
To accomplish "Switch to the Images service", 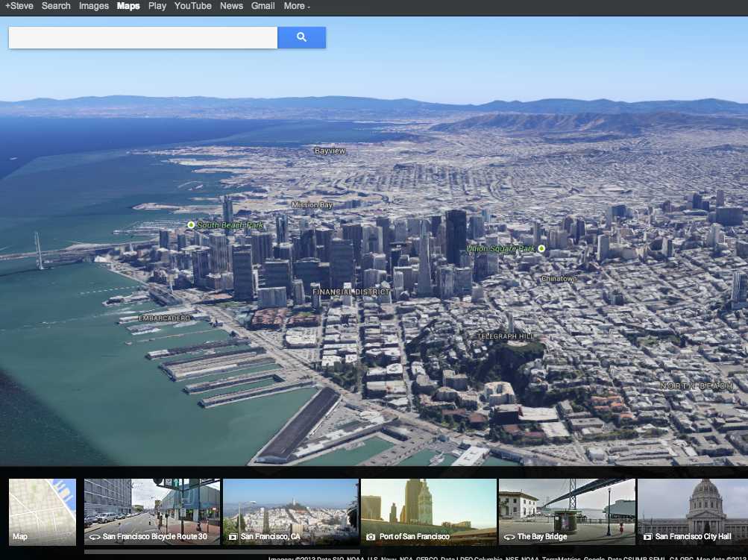I will pos(93,6).
